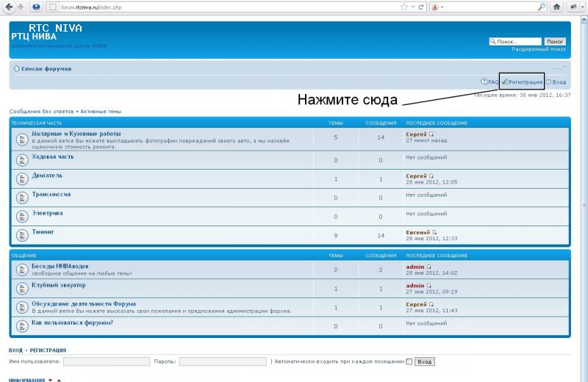
Task: Open Обсуждение деятельности Форума forum
Action: [x=84, y=303]
